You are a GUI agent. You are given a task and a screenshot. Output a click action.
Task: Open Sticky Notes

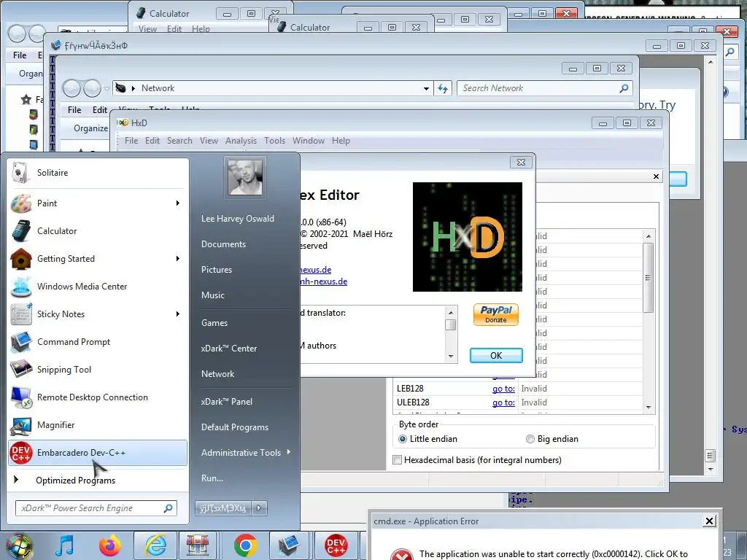[x=98, y=314]
